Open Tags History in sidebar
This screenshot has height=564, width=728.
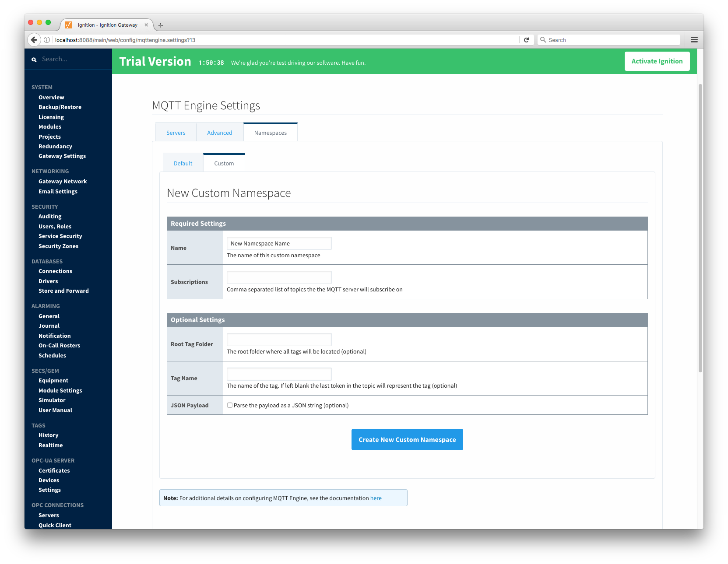(x=48, y=435)
